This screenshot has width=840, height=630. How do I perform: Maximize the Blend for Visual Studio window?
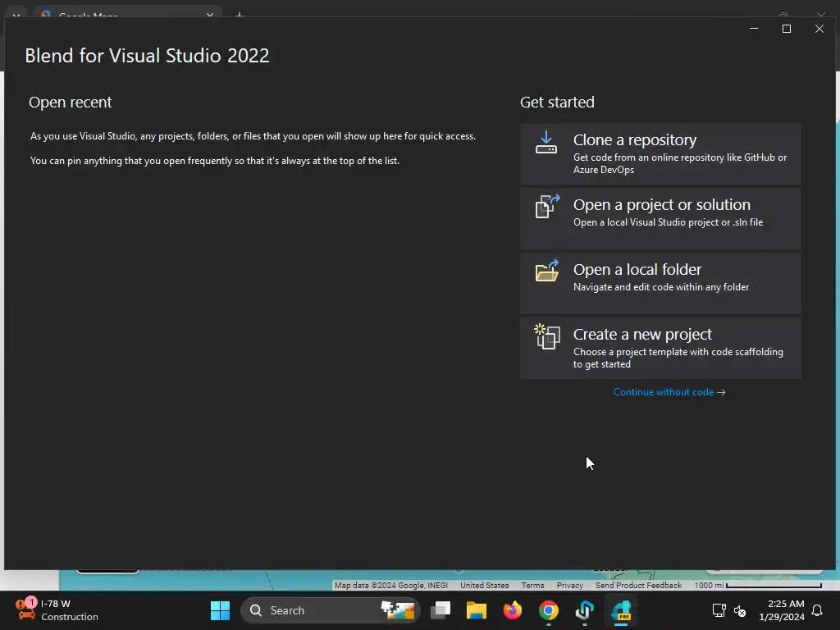[x=787, y=29]
